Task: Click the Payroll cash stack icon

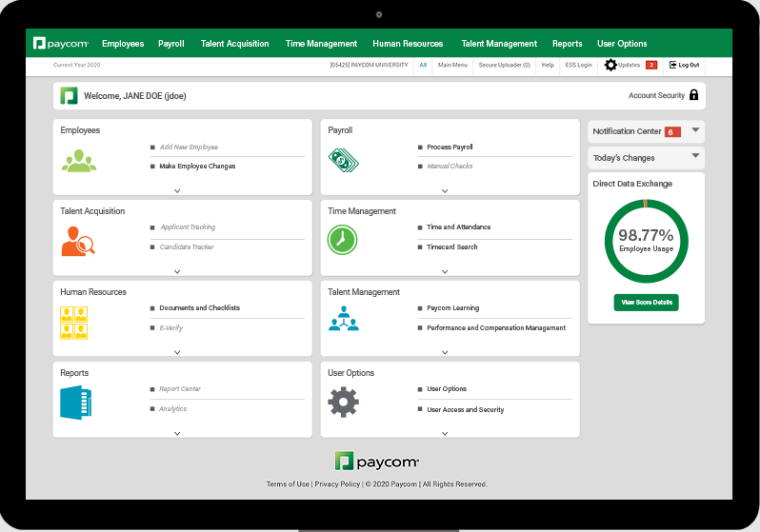Action: click(343, 161)
